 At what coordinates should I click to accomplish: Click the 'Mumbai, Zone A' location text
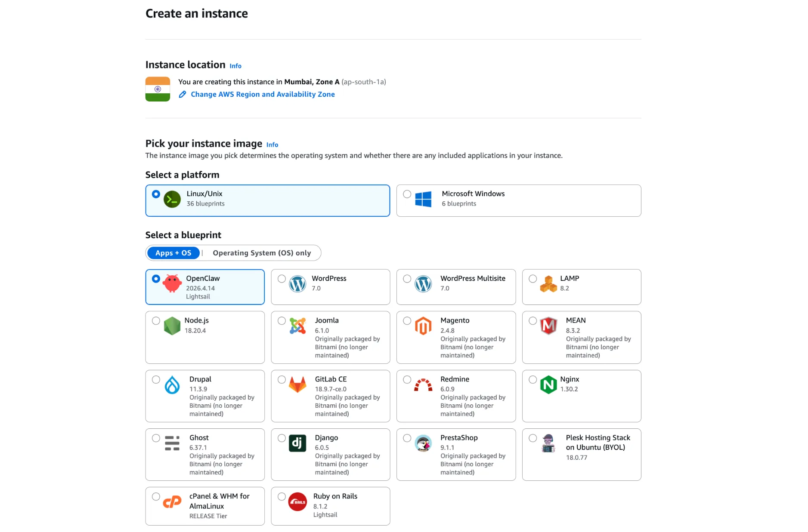(x=312, y=82)
